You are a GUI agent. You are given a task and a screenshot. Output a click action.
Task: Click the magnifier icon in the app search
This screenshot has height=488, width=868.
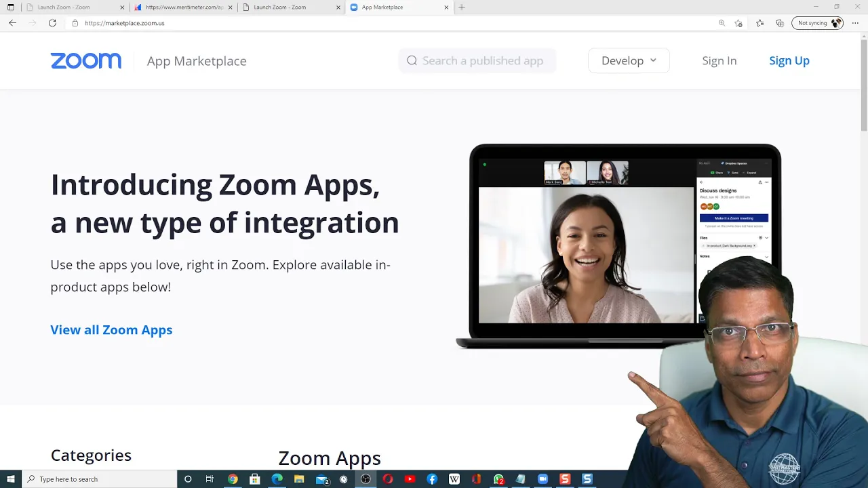pos(412,60)
